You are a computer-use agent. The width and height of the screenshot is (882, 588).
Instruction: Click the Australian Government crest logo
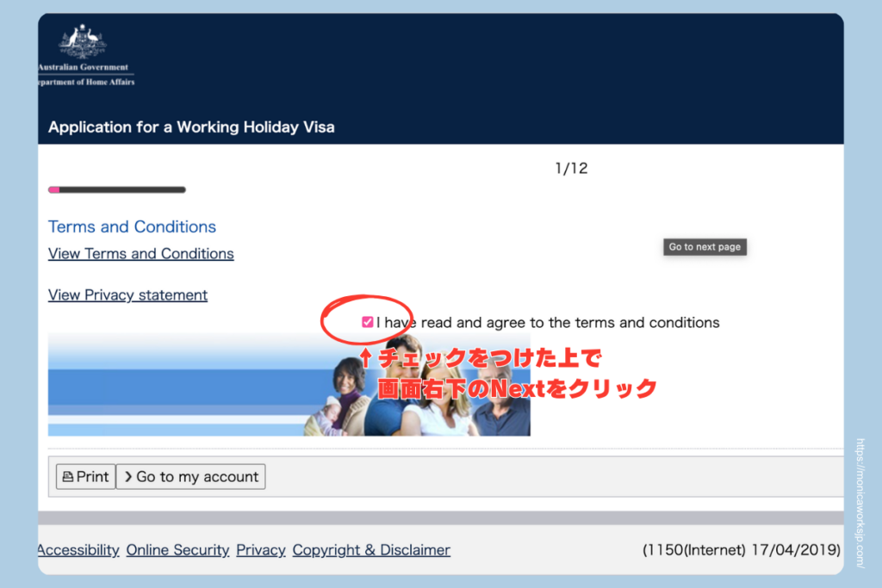(x=84, y=41)
